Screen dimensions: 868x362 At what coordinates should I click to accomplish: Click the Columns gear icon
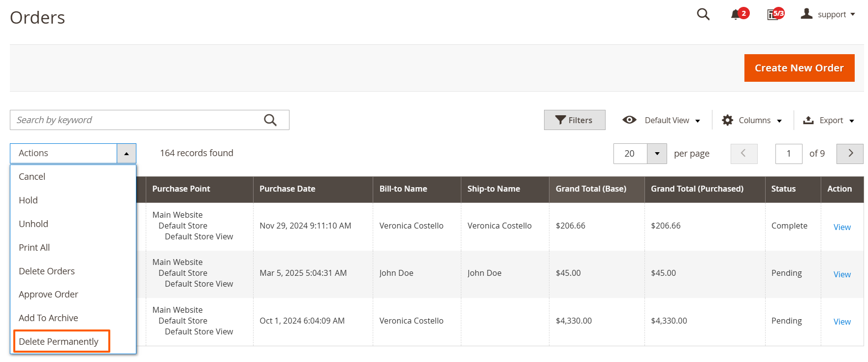727,120
